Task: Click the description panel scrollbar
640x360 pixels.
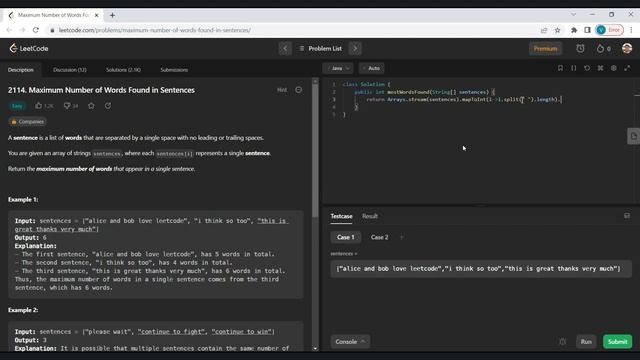Action: 315,151
